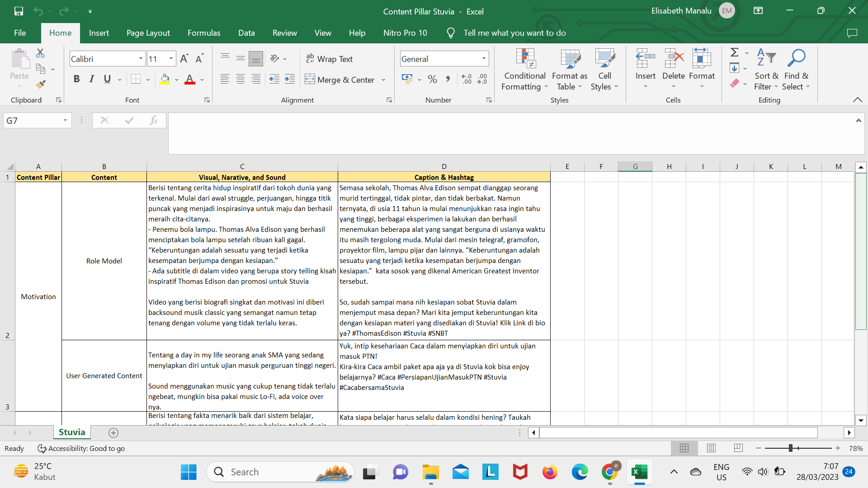Open the File menu tab

(x=20, y=33)
